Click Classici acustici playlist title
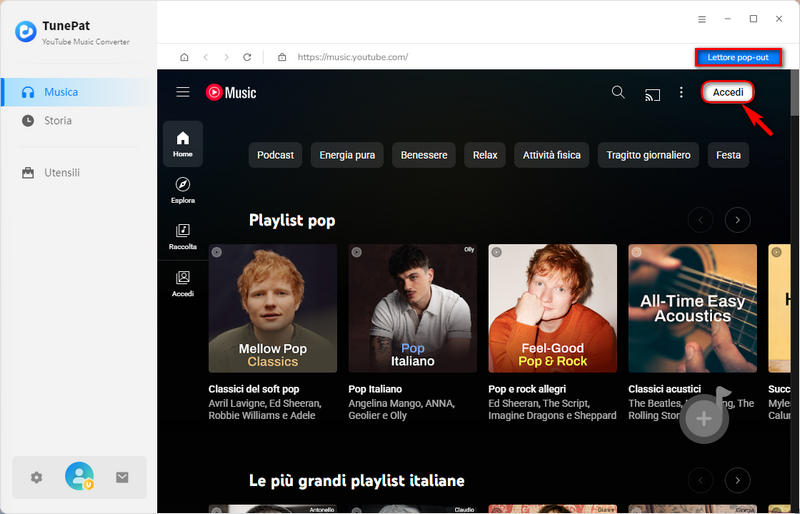The image size is (800, 514). pos(665,389)
